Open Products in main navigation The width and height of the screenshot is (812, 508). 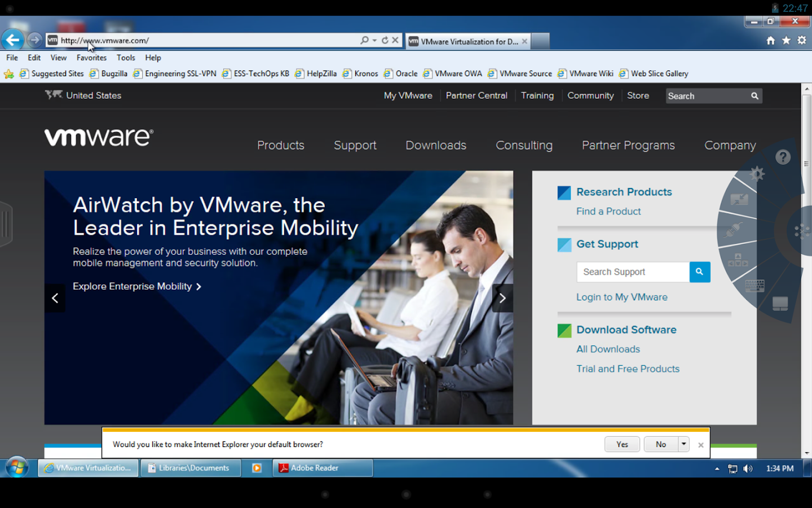coord(280,145)
